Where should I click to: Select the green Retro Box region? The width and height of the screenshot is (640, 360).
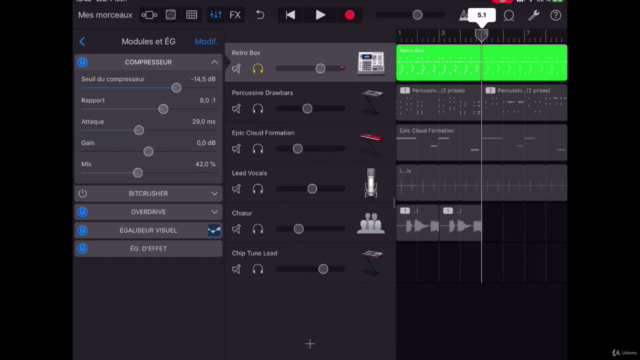(x=482, y=62)
